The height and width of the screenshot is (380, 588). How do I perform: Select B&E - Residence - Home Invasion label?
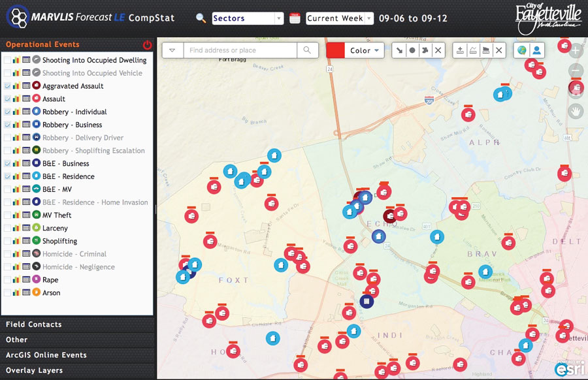tap(95, 202)
